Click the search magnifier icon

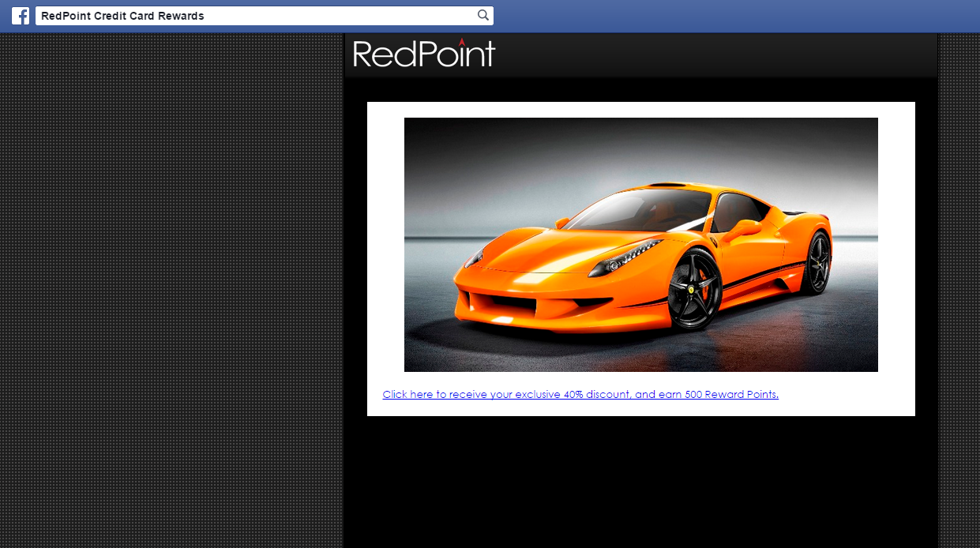tap(483, 16)
